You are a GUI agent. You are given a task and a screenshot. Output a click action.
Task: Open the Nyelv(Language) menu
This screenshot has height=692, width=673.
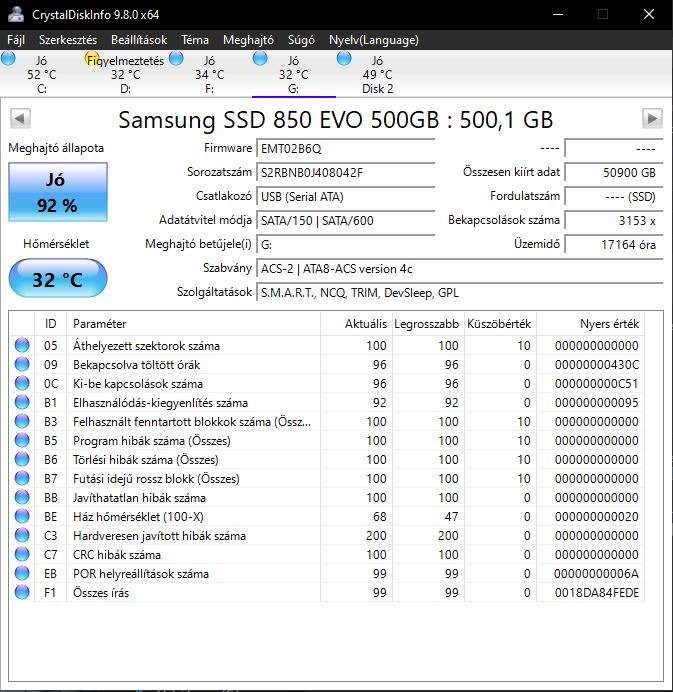[373, 40]
